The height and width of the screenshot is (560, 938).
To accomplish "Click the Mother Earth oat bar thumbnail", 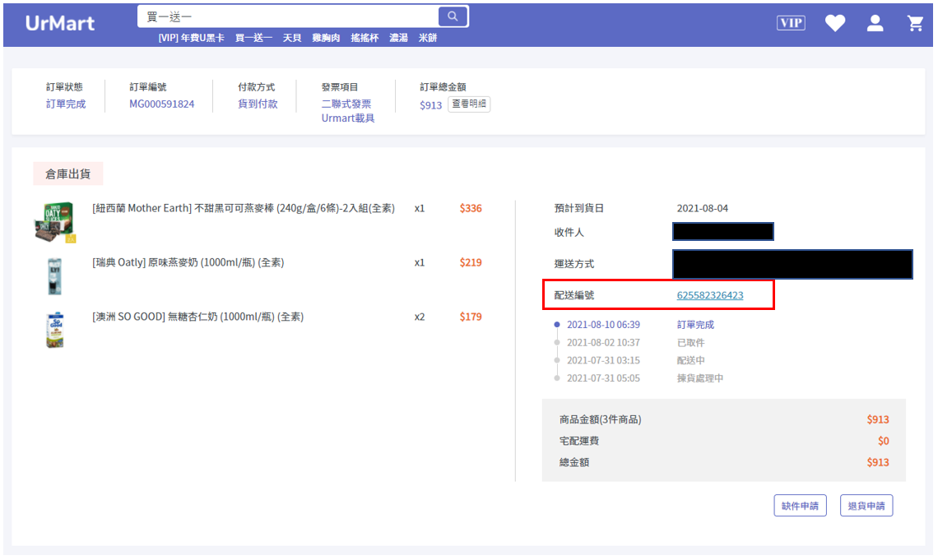I will click(x=54, y=222).
